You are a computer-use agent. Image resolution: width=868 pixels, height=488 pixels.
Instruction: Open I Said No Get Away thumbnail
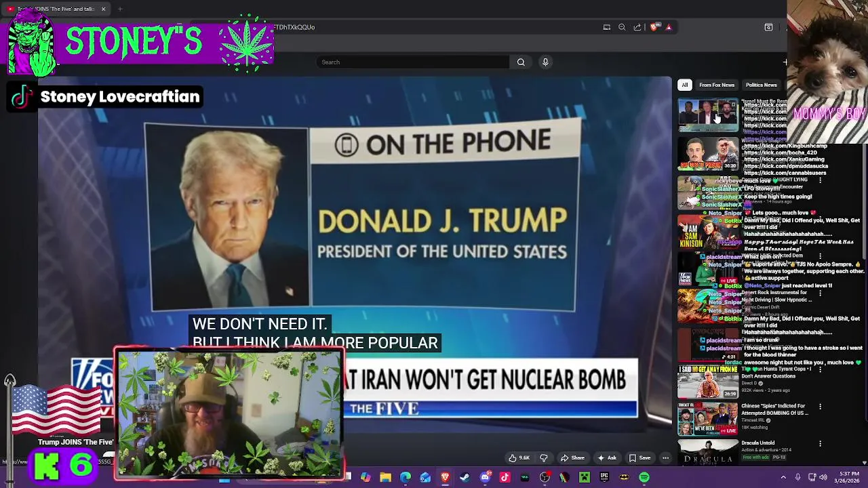tap(708, 382)
